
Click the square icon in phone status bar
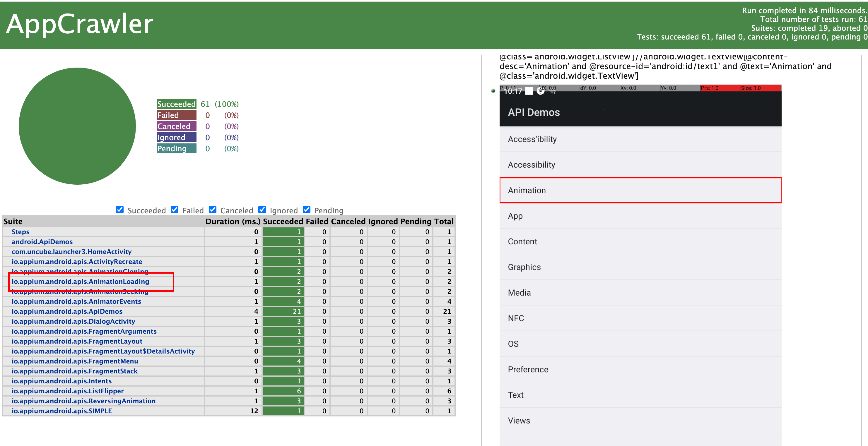coord(529,91)
